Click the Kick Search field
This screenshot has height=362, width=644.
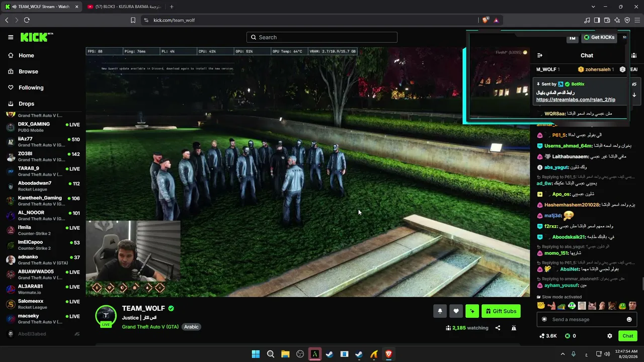point(322,37)
